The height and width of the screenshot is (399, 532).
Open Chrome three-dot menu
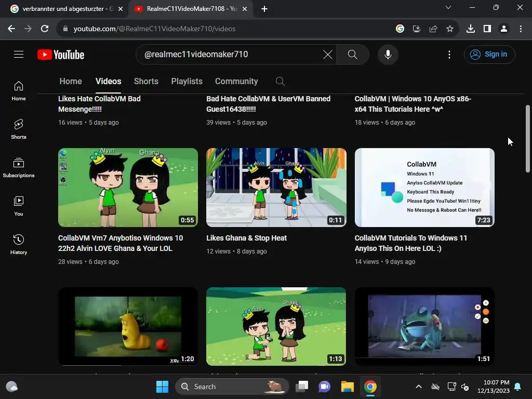[521, 29]
